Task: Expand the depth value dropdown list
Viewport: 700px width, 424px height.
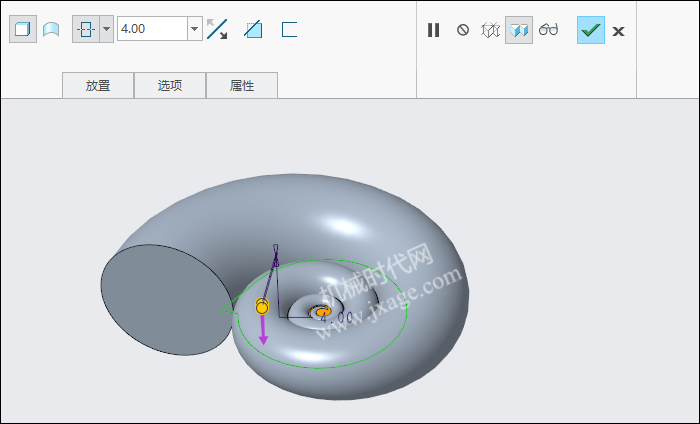Action: pos(195,29)
